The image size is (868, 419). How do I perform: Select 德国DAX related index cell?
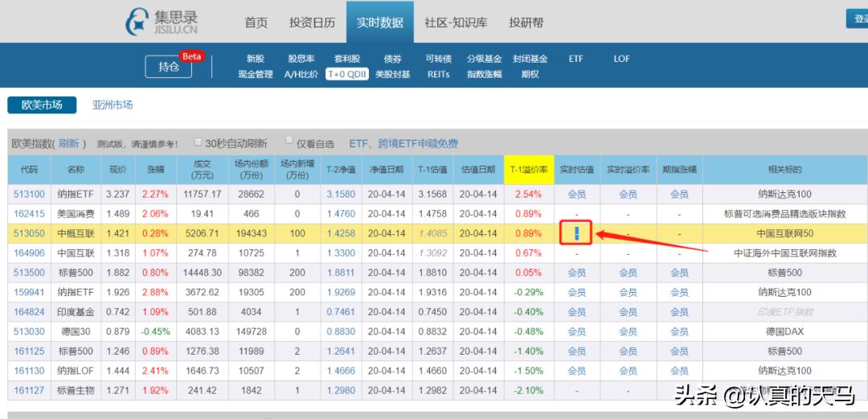[785, 331]
